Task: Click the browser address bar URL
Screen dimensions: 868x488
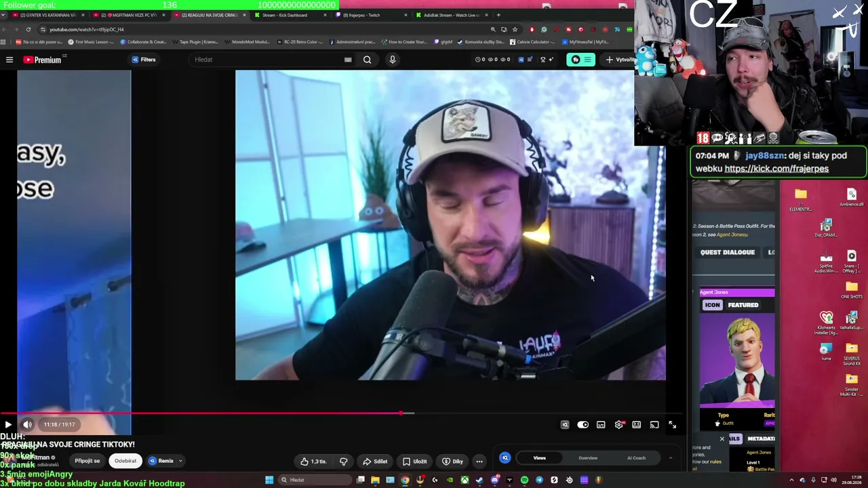Action: [x=87, y=30]
